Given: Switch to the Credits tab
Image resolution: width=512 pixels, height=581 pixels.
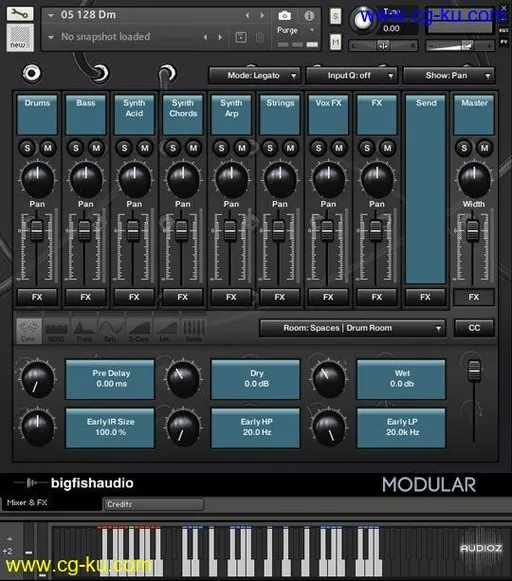Looking at the screenshot, I should click(153, 504).
